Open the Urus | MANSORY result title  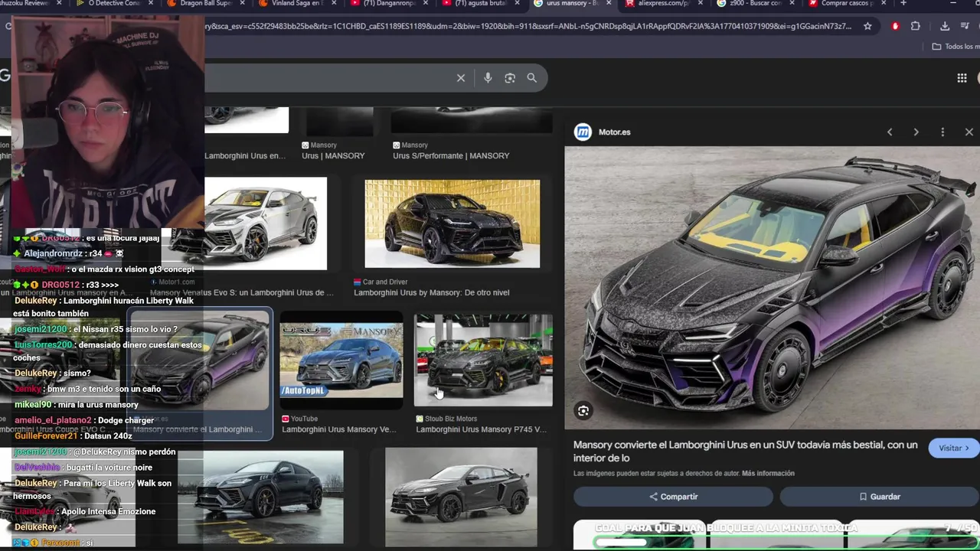tap(333, 156)
